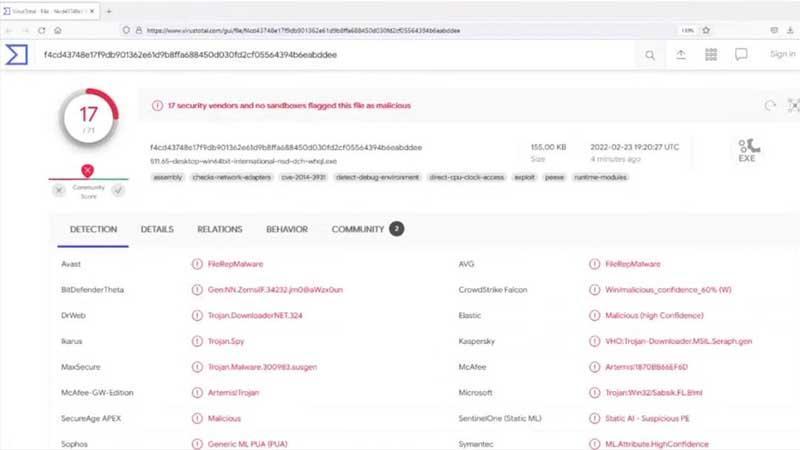The image size is (800, 450).
Task: Switch to the DETAILS tab
Action: (157, 230)
